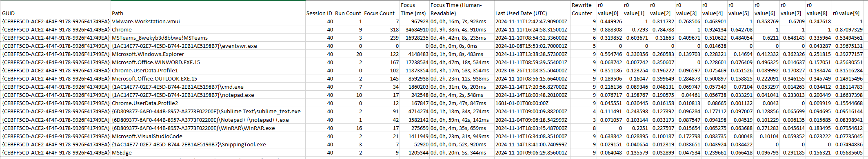Click the 1601-01-01T00:00:00Z date cell
This screenshot has height=159, width=868.
(x=532, y=103)
